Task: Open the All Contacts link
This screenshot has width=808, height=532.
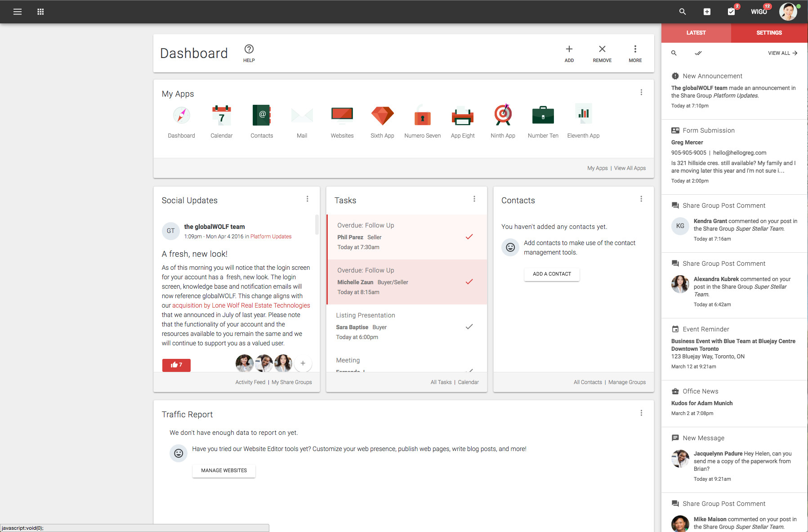Action: click(588, 382)
